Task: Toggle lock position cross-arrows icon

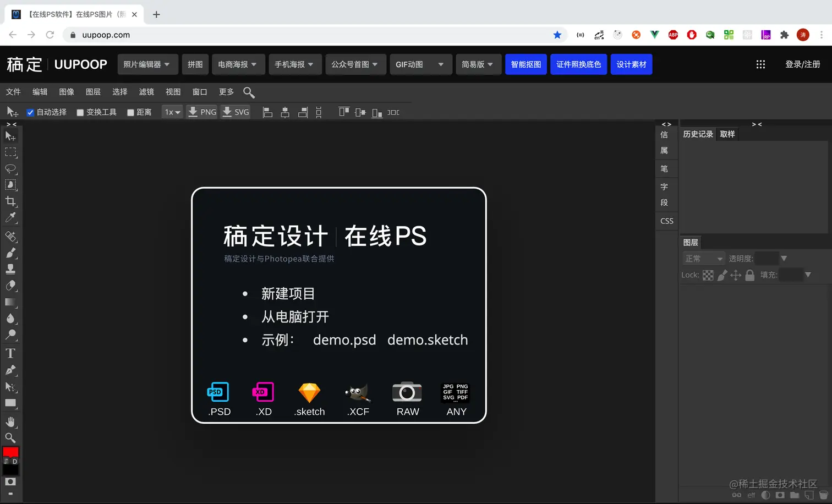Action: coord(736,275)
